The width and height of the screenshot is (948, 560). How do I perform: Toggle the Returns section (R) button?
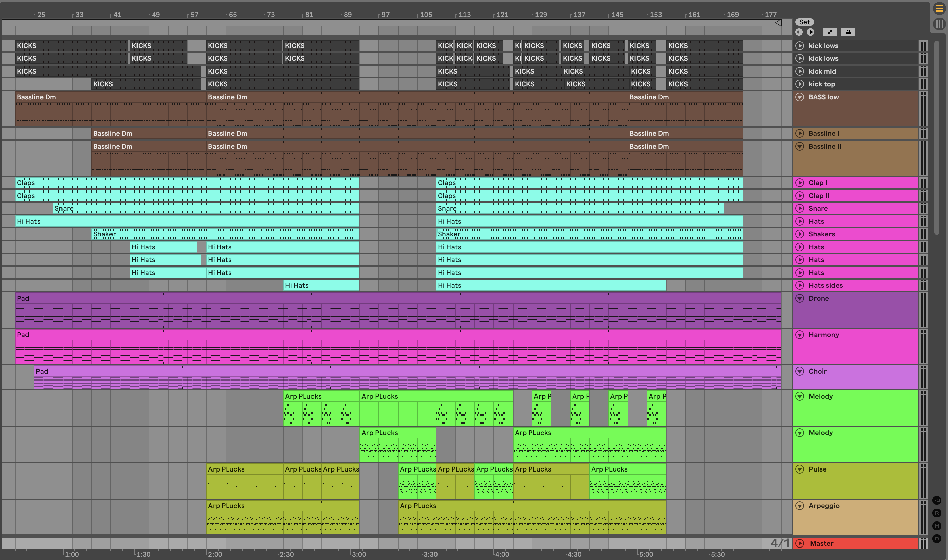tap(937, 513)
